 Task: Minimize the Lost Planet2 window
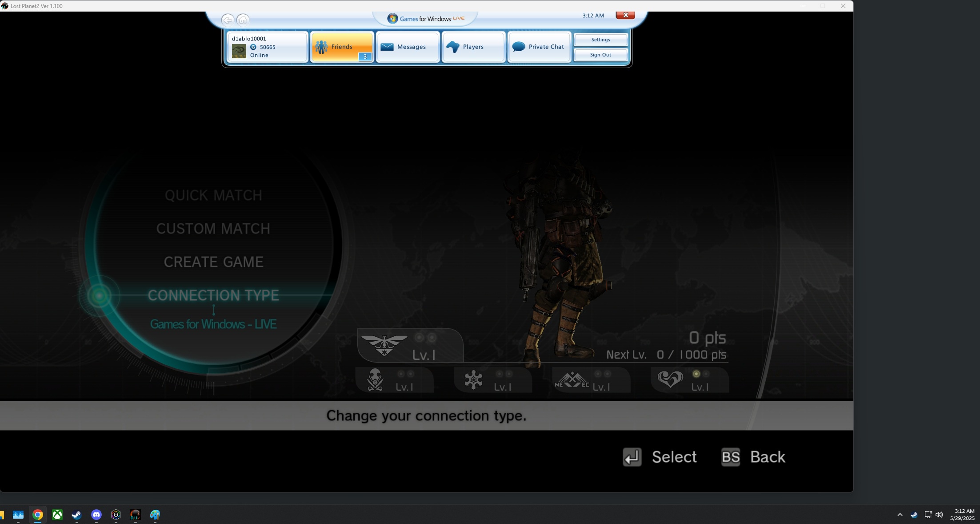point(803,6)
